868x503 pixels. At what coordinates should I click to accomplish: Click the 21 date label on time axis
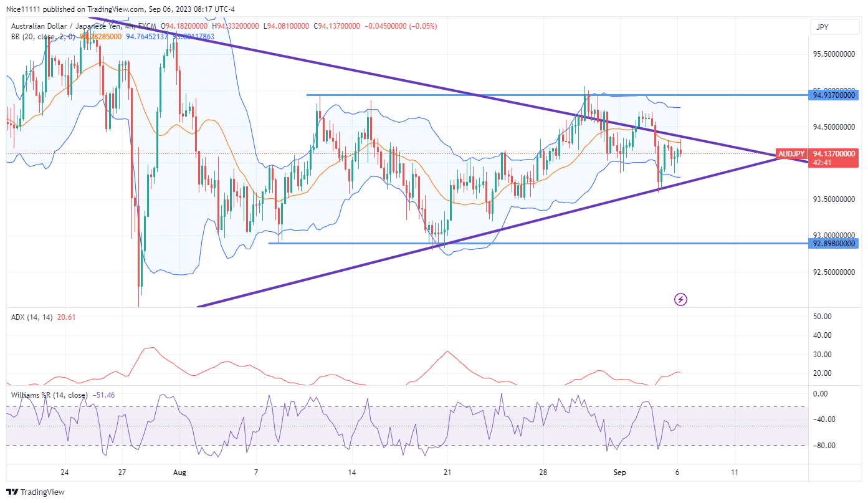point(447,472)
